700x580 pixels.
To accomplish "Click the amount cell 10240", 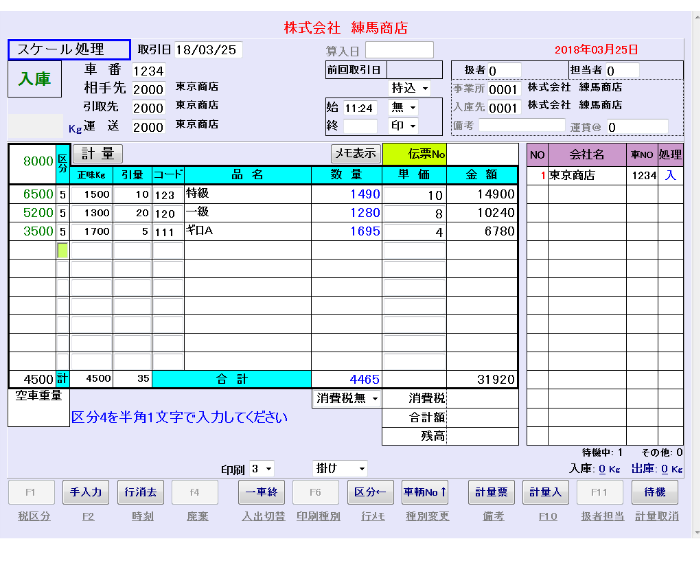I will click(x=482, y=213).
